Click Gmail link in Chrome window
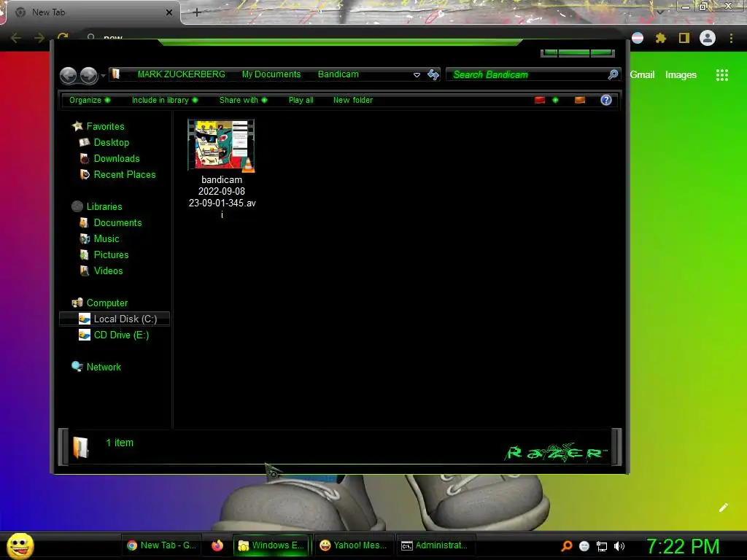This screenshot has height=560, width=747. [642, 75]
